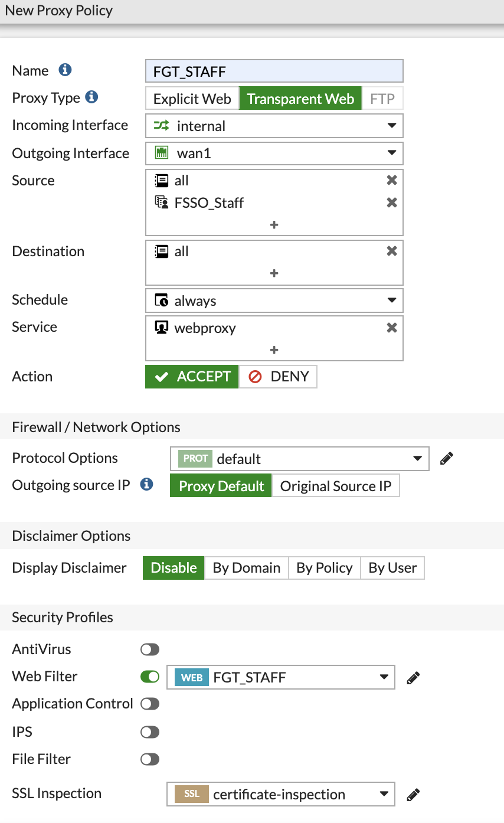The image size is (504, 823).
Task: Click the edit pencil next to SSL Inspection
Action: [x=413, y=794]
